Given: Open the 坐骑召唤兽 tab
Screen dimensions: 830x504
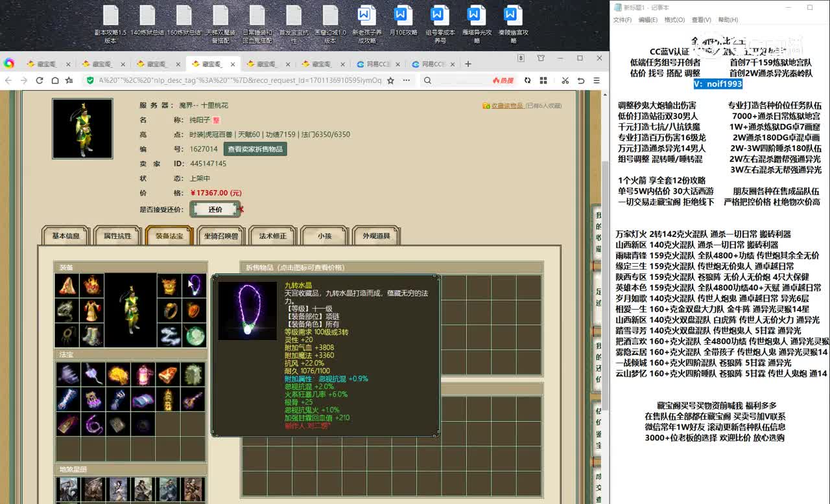Looking at the screenshot, I should (x=221, y=236).
